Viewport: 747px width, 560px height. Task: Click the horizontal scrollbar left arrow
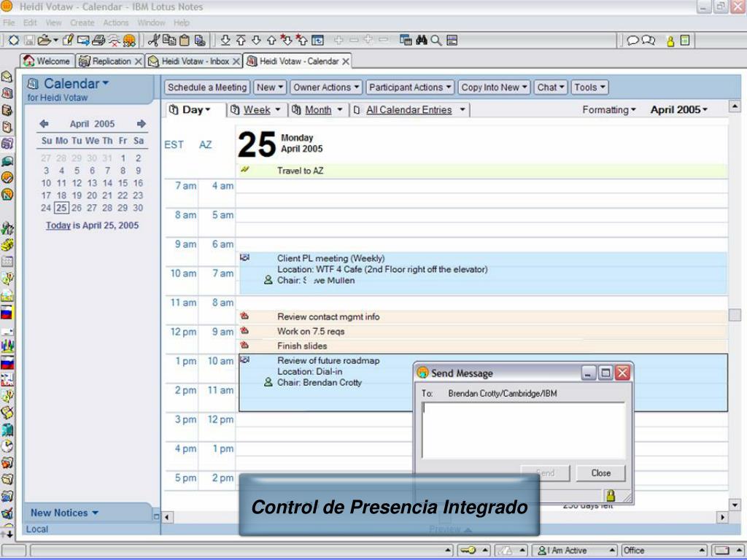[x=167, y=517]
